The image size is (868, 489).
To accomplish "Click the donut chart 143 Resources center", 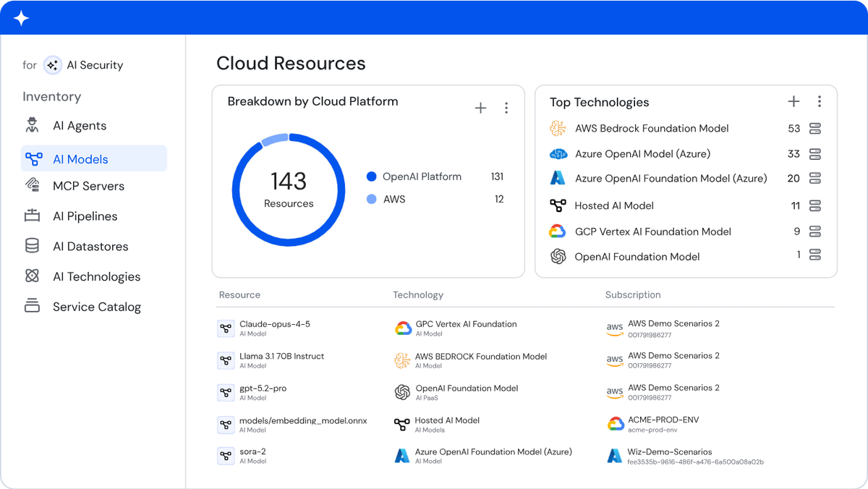I will pyautogui.click(x=289, y=190).
